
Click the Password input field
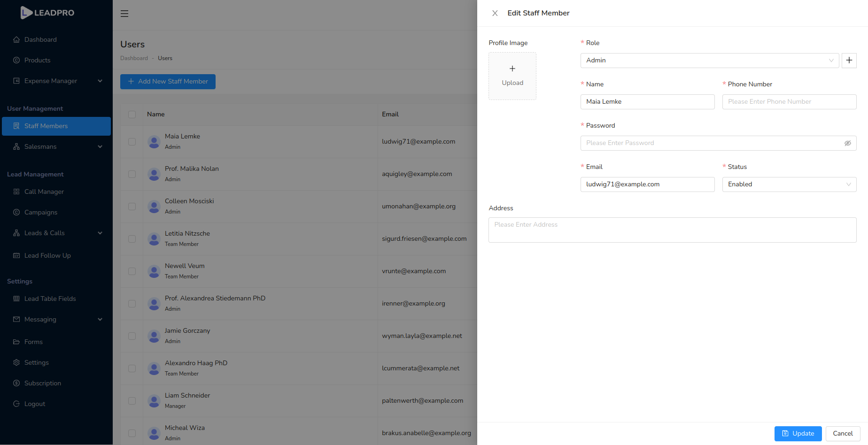coord(718,143)
